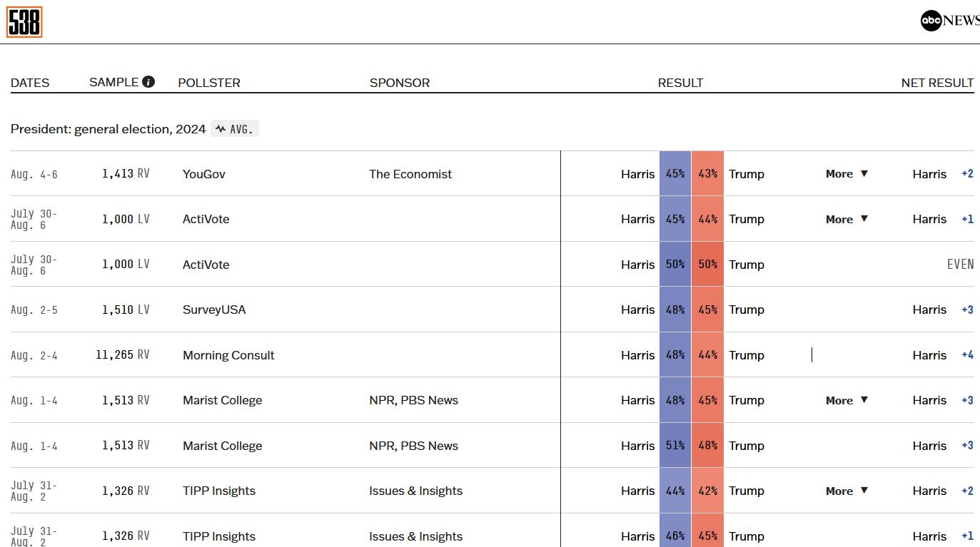Expand More for the YouGov poll
This screenshot has height=547, width=980.
(x=847, y=174)
